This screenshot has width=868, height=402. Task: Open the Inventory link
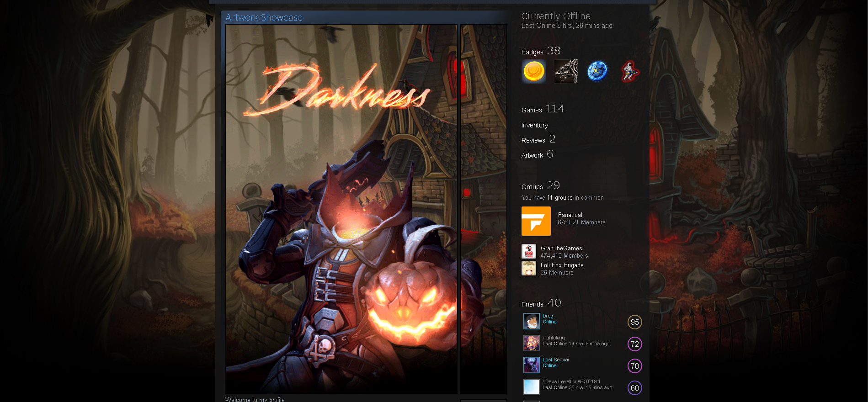tap(535, 125)
